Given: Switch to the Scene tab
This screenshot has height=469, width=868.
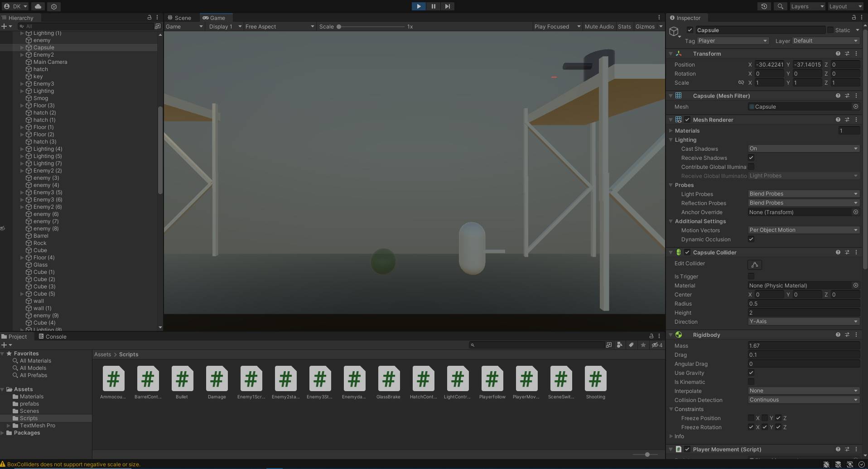Looking at the screenshot, I should coord(180,18).
